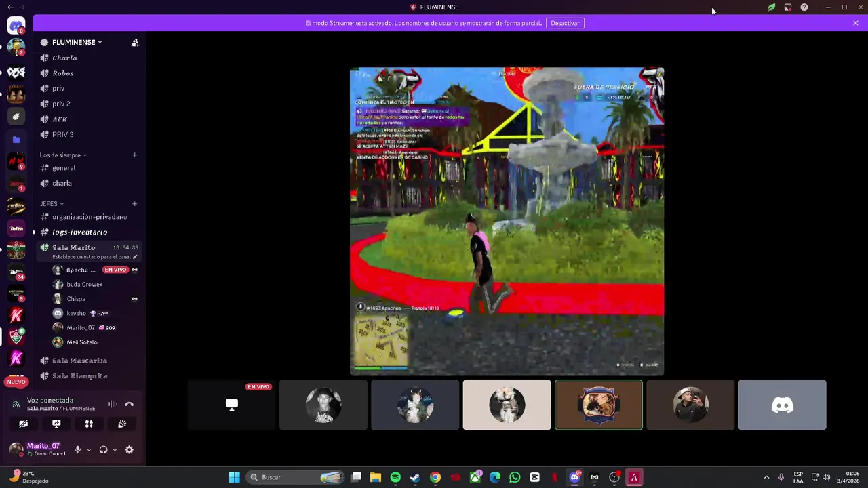
Task: Open Discord inbox icon in title bar
Action: point(787,7)
